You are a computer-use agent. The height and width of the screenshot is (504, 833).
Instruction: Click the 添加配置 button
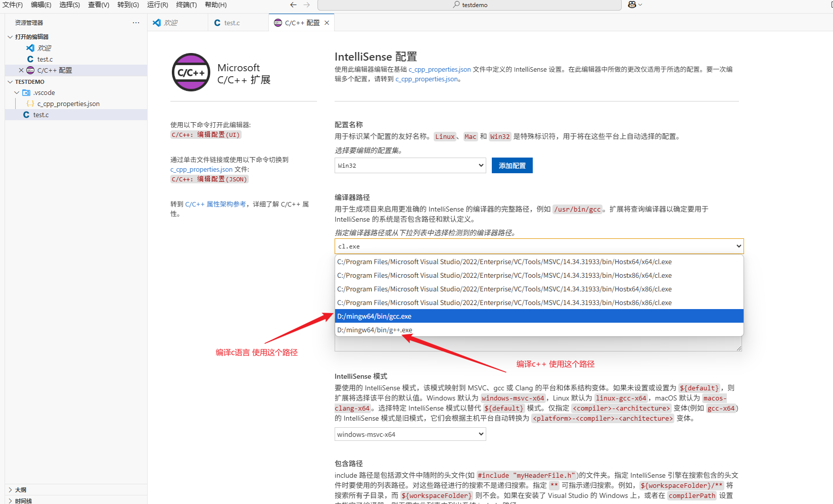click(x=512, y=165)
